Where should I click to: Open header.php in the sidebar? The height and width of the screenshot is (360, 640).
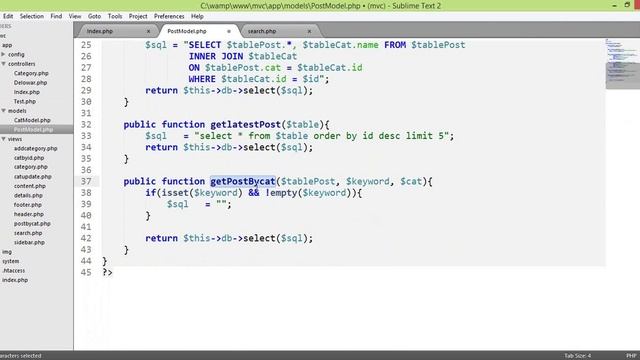pyautogui.click(x=29, y=214)
